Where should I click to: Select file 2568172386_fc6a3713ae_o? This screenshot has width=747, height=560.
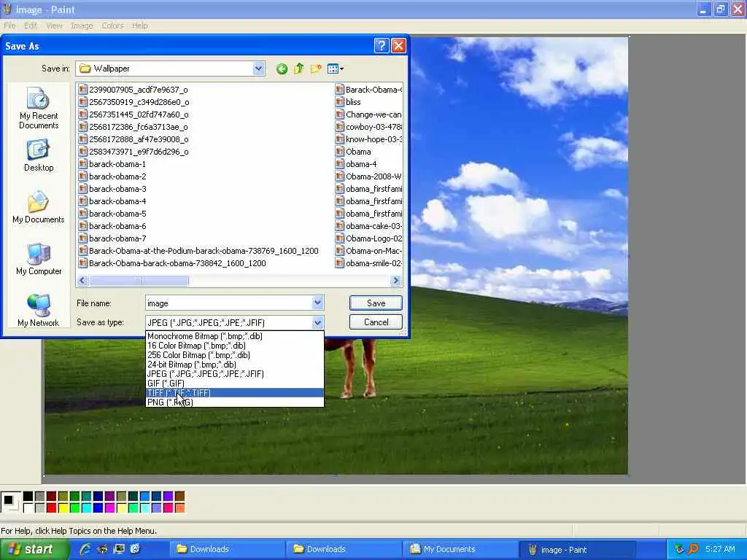[x=133, y=127]
